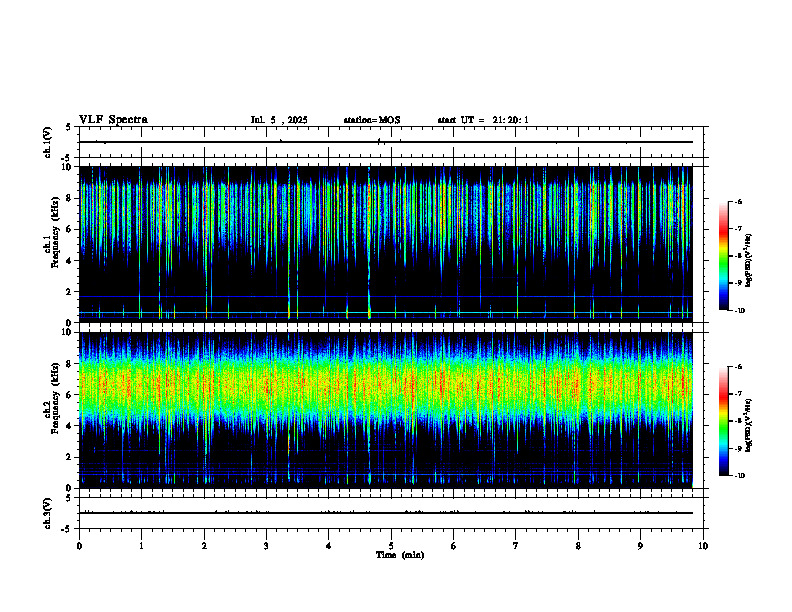The height and width of the screenshot is (612, 792).
Task: Click the "-7" label on ch.2 colorbar
Action: [x=737, y=394]
